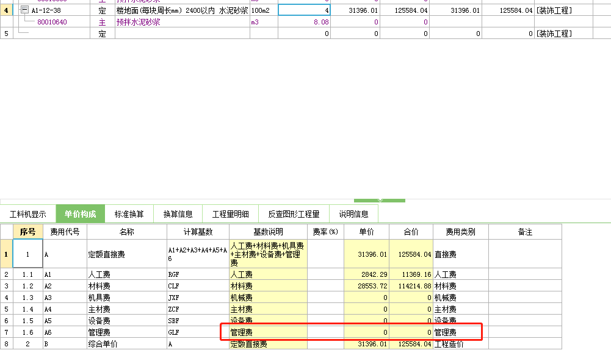The height and width of the screenshot is (364, 611).
Task: Select the 设备费 name cell
Action: point(126,320)
